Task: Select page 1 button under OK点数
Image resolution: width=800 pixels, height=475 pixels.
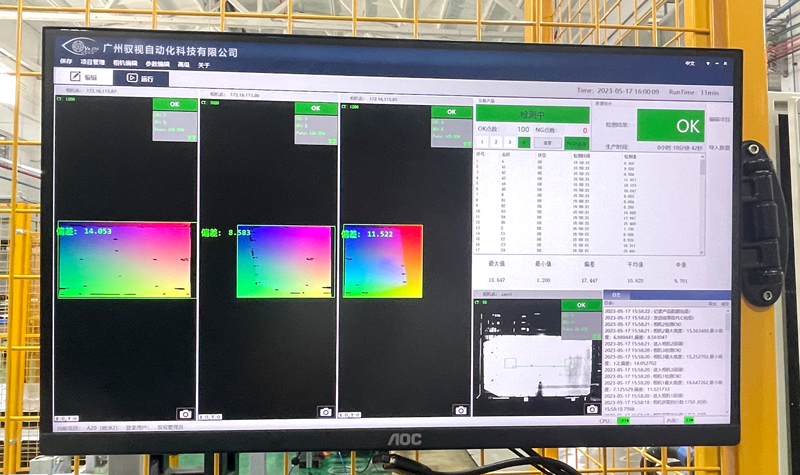Action: 483,142
